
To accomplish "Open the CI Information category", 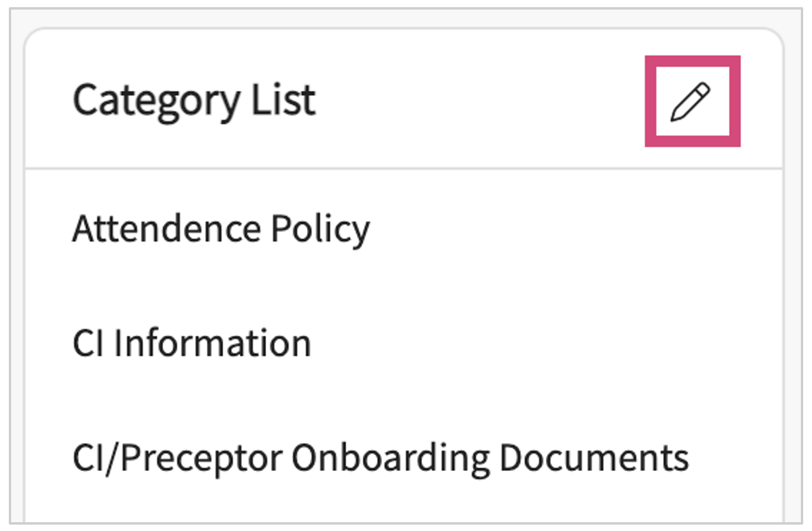I will 192,344.
